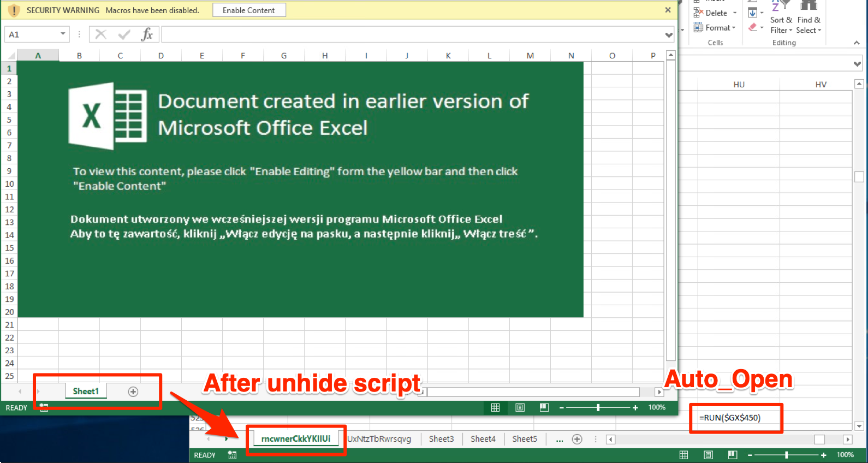868x463 pixels.
Task: Switch front window to Page Break Preview
Action: [544, 407]
